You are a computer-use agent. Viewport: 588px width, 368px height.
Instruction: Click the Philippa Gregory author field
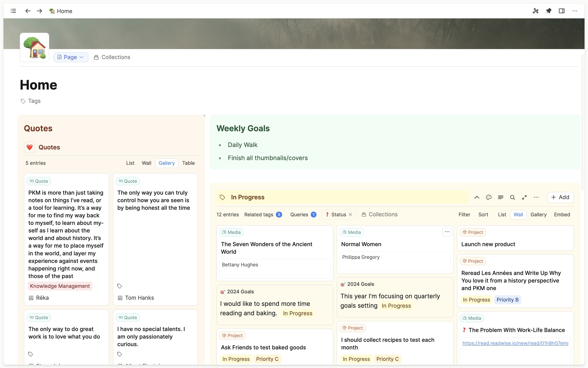tap(395, 261)
